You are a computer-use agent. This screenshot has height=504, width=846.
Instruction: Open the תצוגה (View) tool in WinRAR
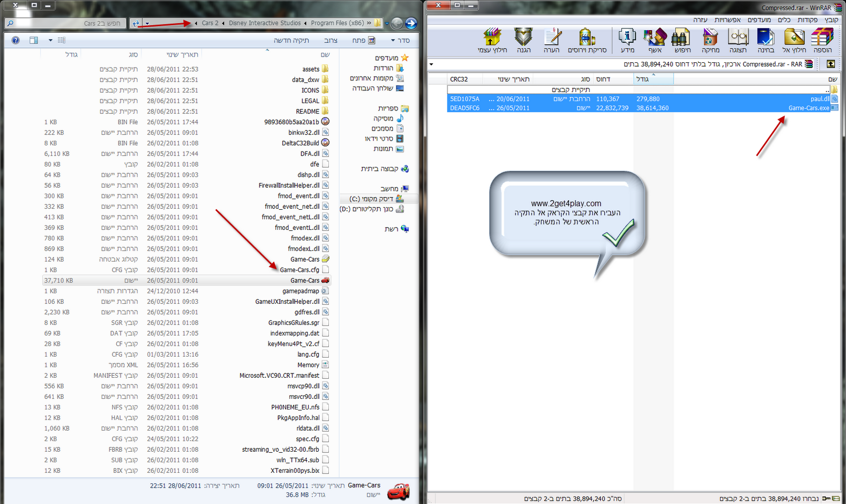pyautogui.click(x=738, y=40)
